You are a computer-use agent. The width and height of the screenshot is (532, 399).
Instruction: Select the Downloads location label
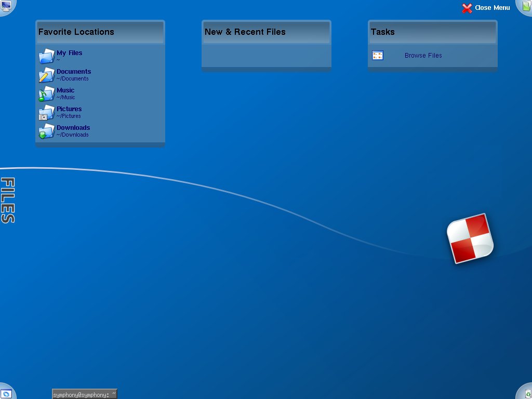[73, 128]
